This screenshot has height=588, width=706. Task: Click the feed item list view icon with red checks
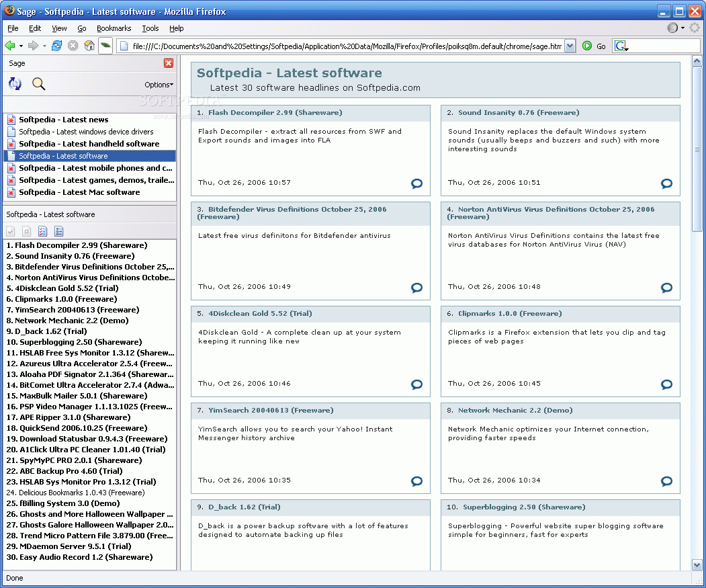(x=43, y=231)
